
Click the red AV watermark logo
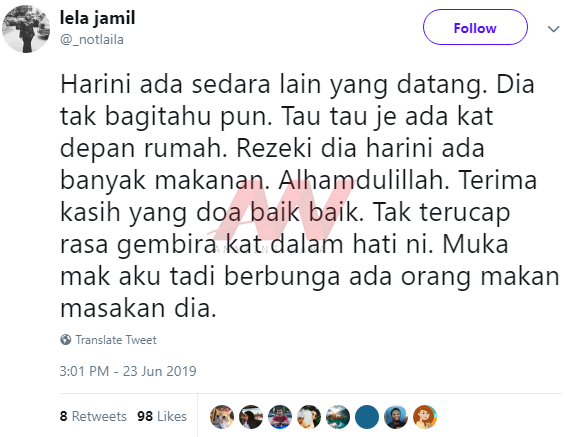coord(285,211)
